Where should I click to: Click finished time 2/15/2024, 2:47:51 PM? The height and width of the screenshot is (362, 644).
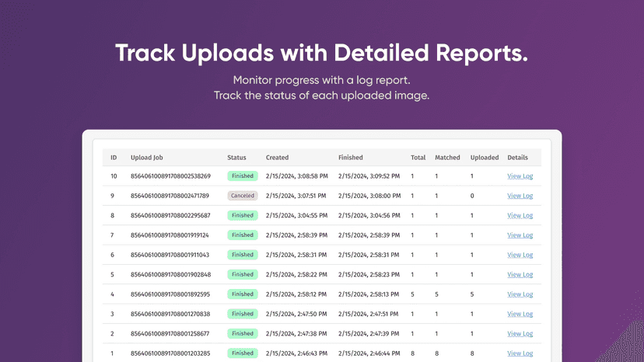[x=368, y=314]
